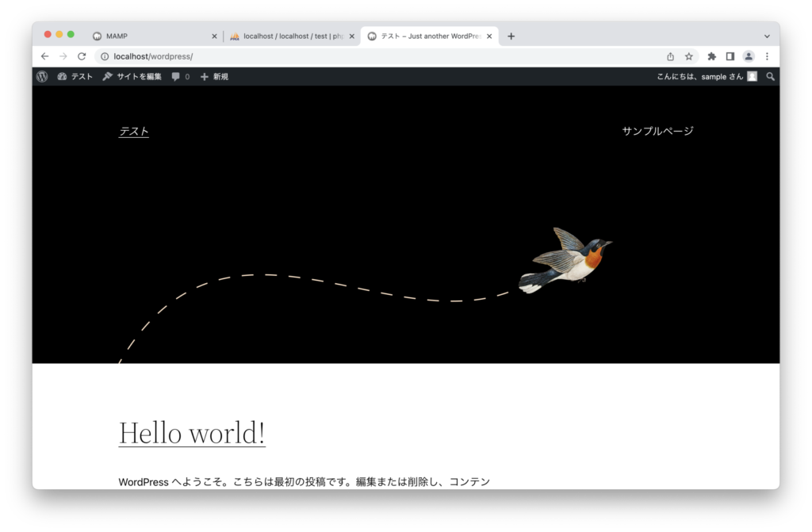
Task: Toggle the Chrome side panel
Action: [x=730, y=56]
